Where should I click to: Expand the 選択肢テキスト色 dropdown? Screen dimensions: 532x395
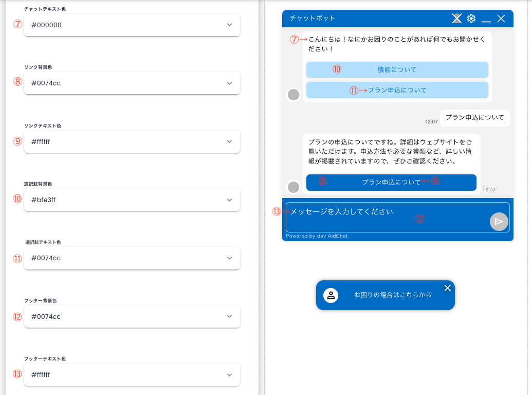(x=132, y=258)
